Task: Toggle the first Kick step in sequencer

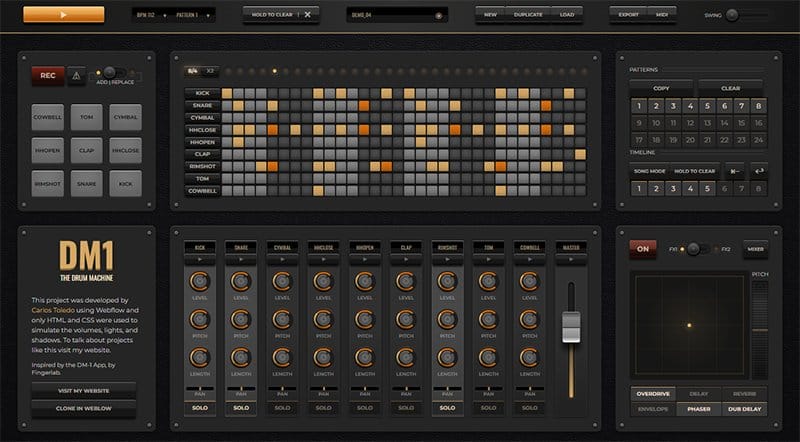Action: point(227,93)
